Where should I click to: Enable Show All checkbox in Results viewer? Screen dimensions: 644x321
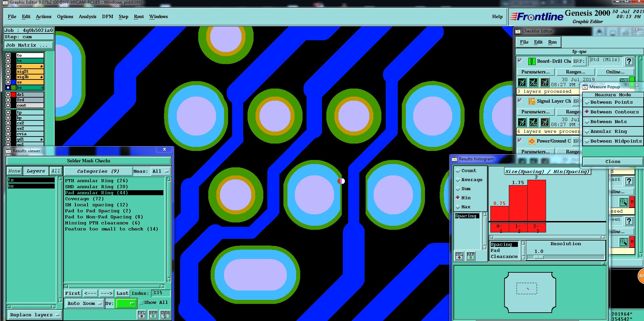click(x=141, y=303)
